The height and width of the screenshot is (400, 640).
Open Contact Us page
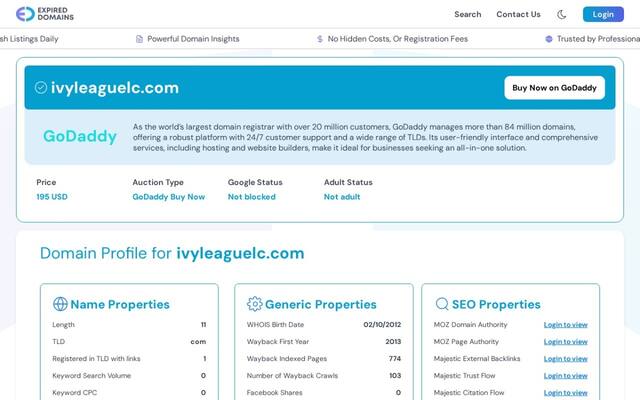click(518, 14)
